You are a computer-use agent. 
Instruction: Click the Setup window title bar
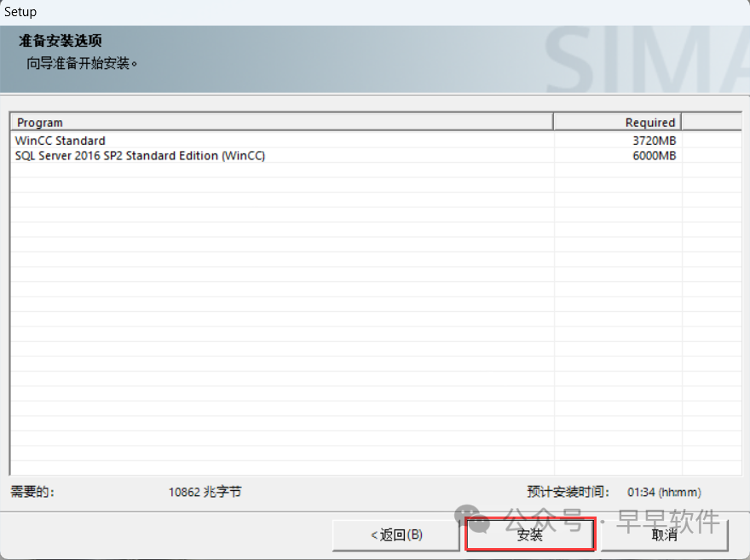375,12
